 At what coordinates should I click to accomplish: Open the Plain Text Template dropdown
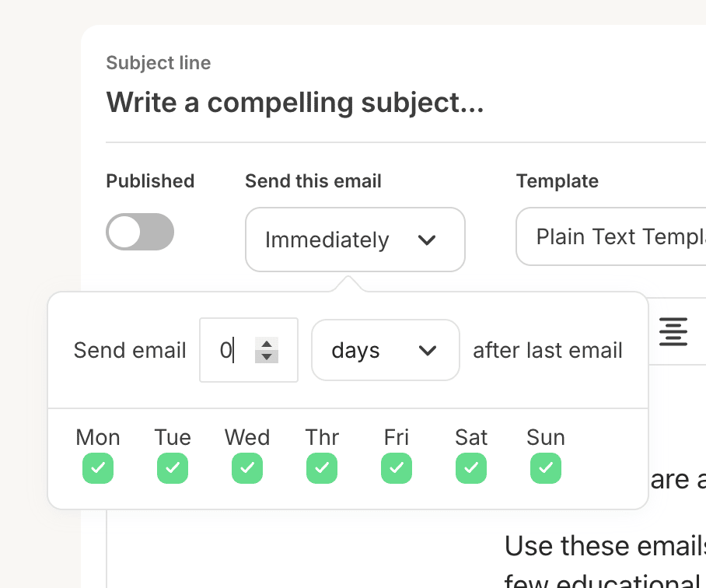tap(611, 236)
